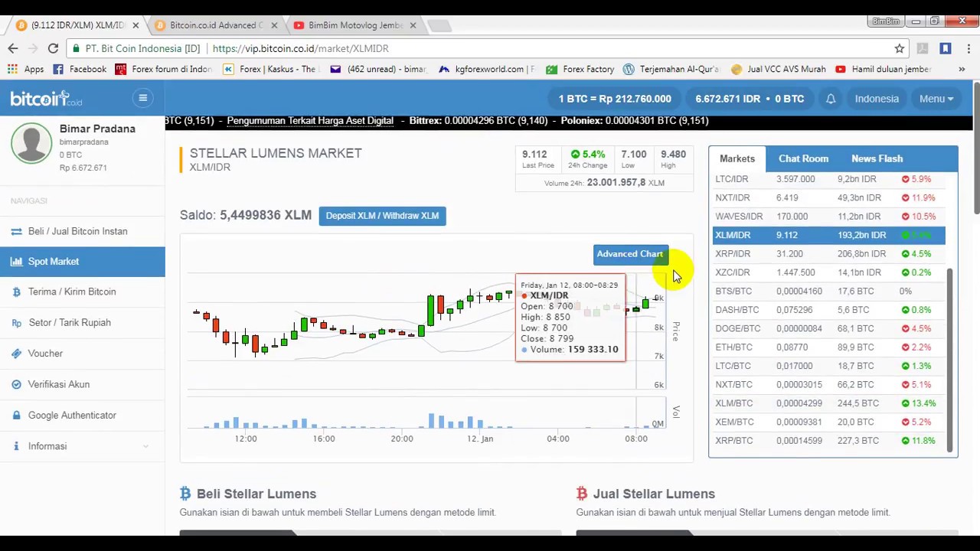Click the 1 BTC = Rp 212.760.000 indicator
The image size is (980, 551).
615,99
